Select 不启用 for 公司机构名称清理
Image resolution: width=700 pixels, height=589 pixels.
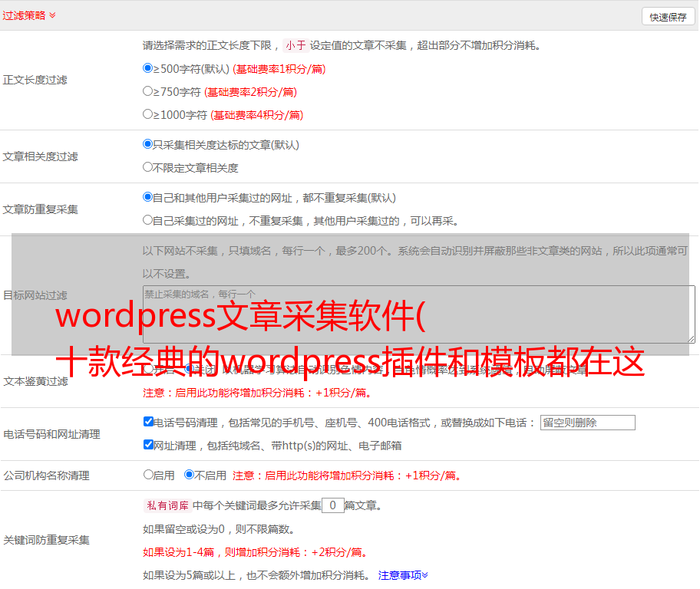(x=190, y=474)
